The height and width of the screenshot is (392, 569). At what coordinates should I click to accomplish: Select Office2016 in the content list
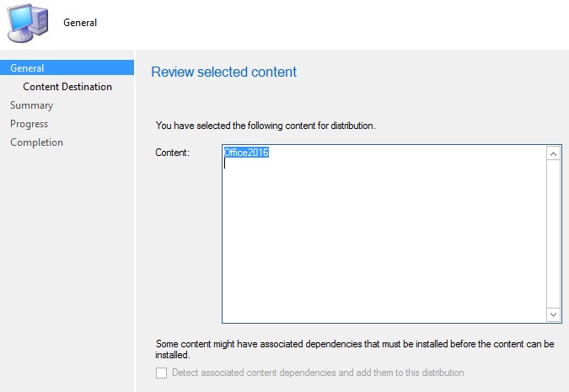246,153
